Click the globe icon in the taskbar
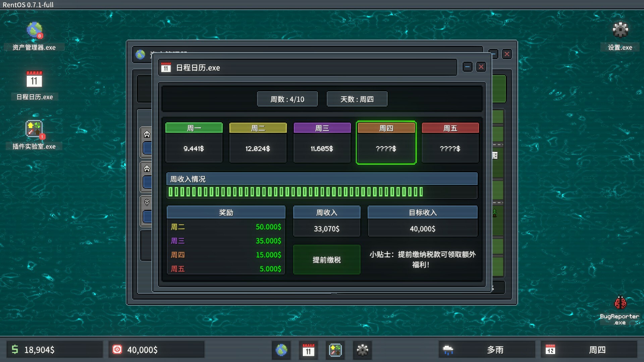The image size is (644, 362). coord(281,350)
